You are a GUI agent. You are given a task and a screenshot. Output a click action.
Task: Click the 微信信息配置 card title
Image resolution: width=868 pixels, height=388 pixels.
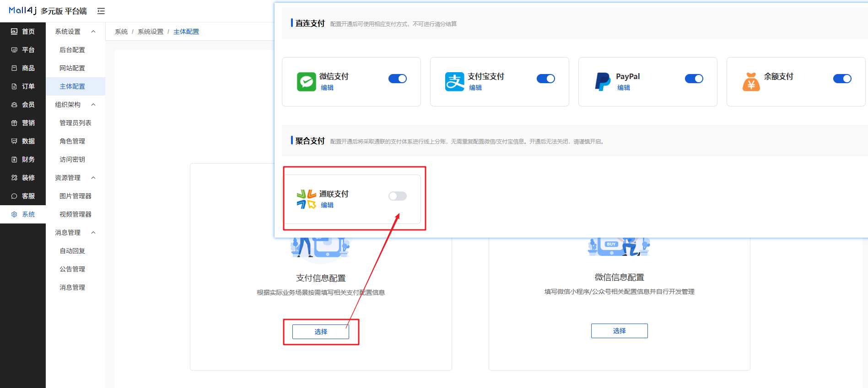click(620, 277)
